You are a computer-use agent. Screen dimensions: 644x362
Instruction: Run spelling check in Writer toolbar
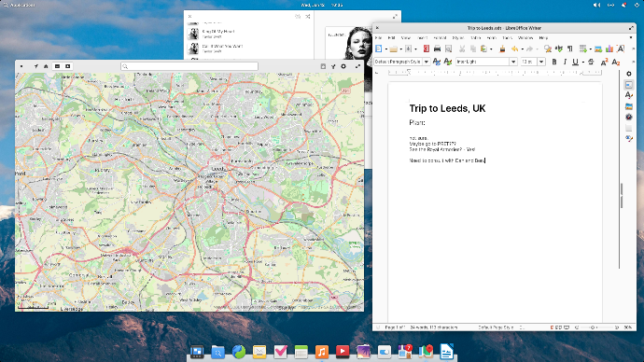[x=559, y=49]
